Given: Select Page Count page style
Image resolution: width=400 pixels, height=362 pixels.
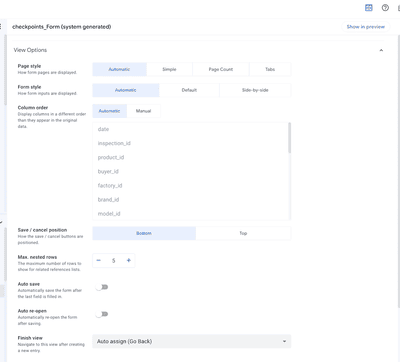Looking at the screenshot, I should click(x=221, y=69).
